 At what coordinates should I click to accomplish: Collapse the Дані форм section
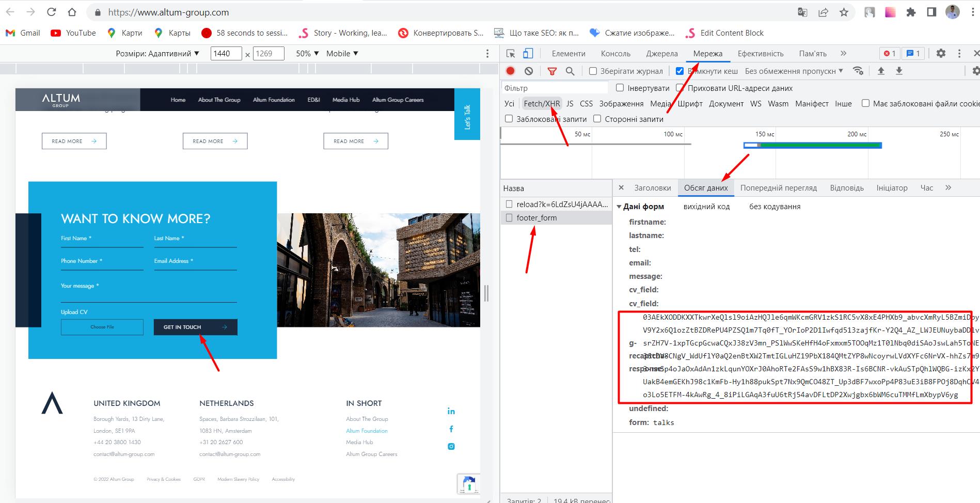pyautogui.click(x=619, y=207)
